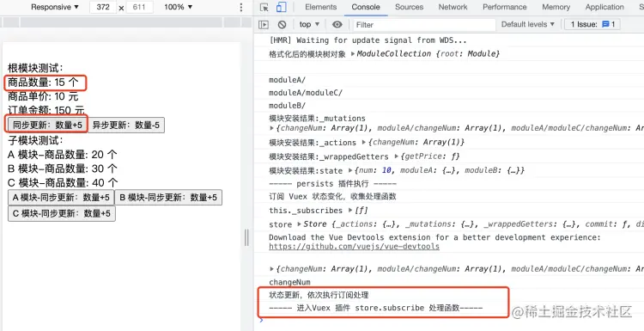Click 异步更新：数量-5 button
The height and width of the screenshot is (331, 644).
click(x=126, y=126)
